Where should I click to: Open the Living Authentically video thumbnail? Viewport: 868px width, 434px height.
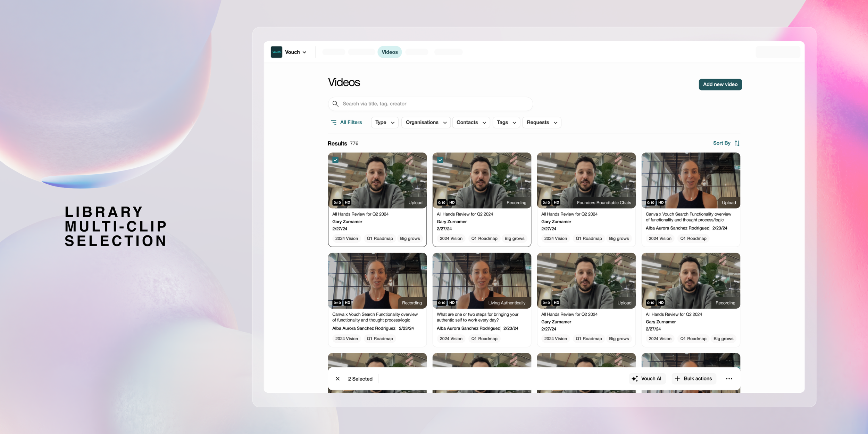pyautogui.click(x=482, y=280)
